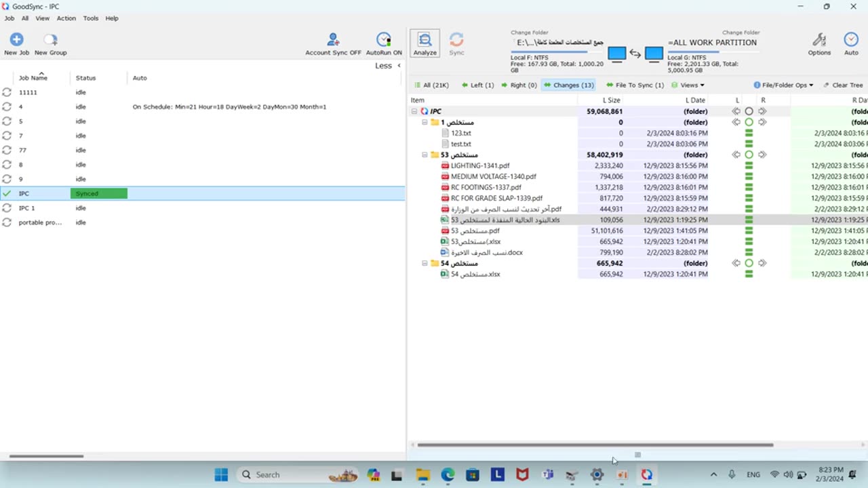Select File To Sync (1) filter
The height and width of the screenshot is (488, 868).
635,85
